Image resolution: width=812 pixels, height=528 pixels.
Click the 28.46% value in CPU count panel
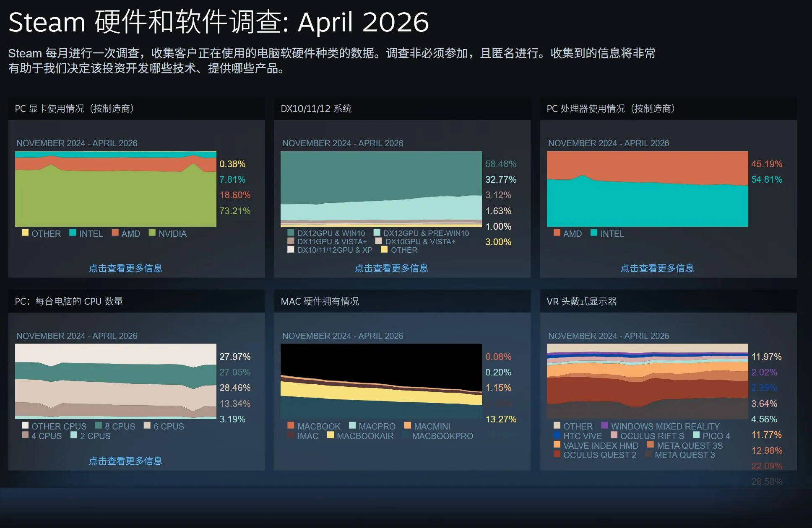235,388
